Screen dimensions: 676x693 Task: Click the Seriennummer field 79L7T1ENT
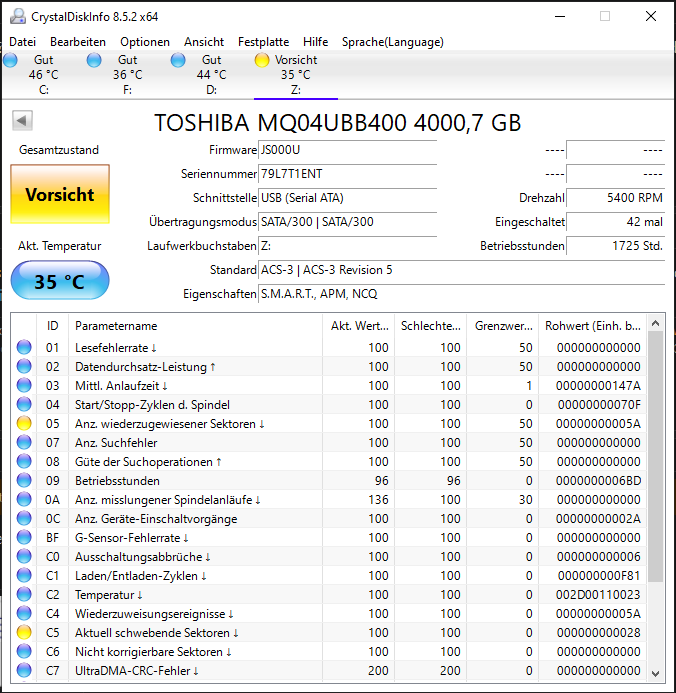click(347, 174)
